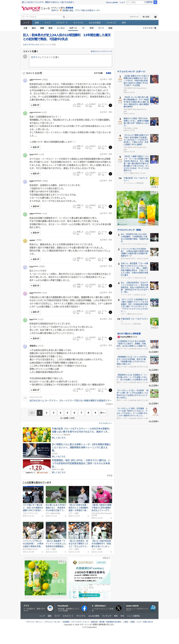Screen dimensions: 179x644
Task: Share asmr's comment on X
Action: (x=110, y=259)
